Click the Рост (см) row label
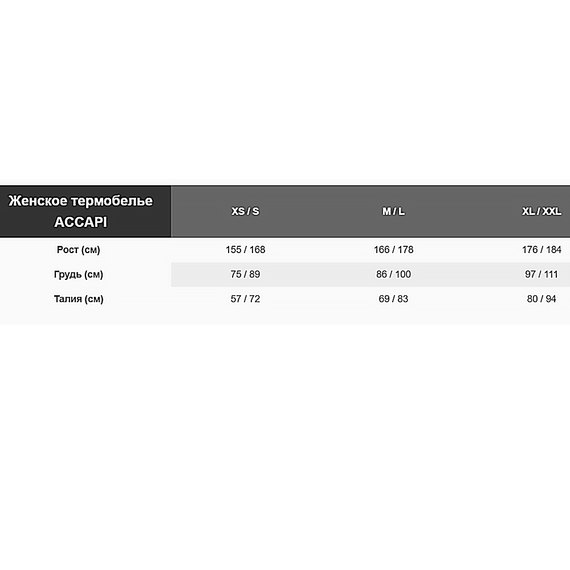 tap(79, 250)
